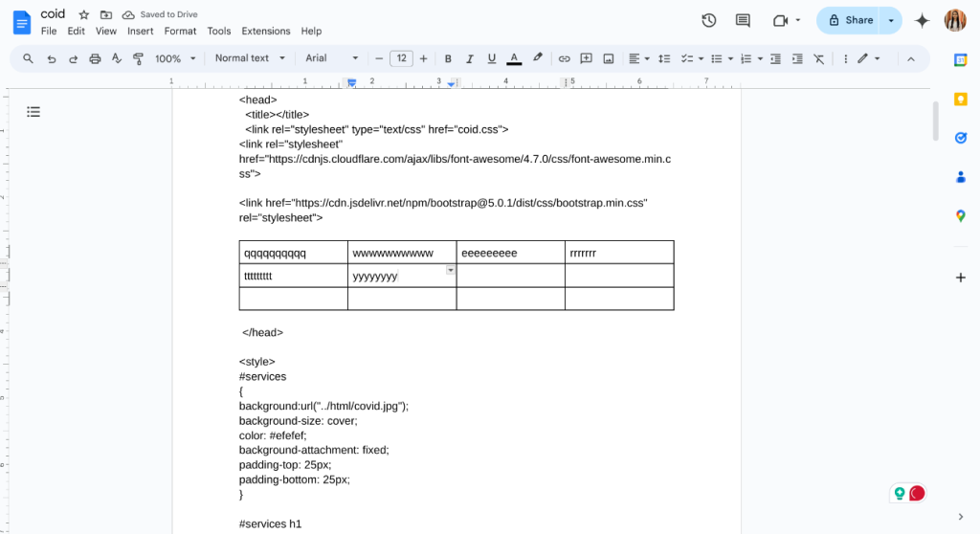Screen dimensions: 980x534
Task: Click the Insert image icon
Action: 609,58
